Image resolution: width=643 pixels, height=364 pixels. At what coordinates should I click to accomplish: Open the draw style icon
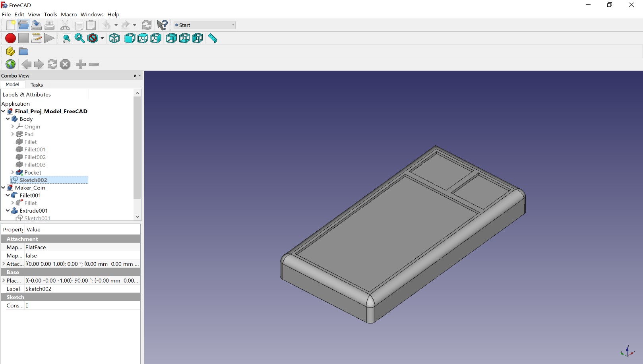(x=93, y=38)
